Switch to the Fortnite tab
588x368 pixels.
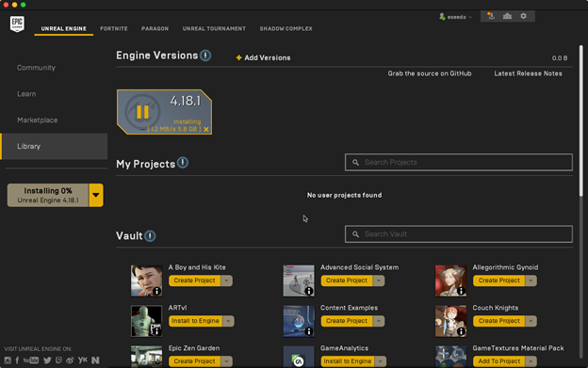click(x=114, y=28)
